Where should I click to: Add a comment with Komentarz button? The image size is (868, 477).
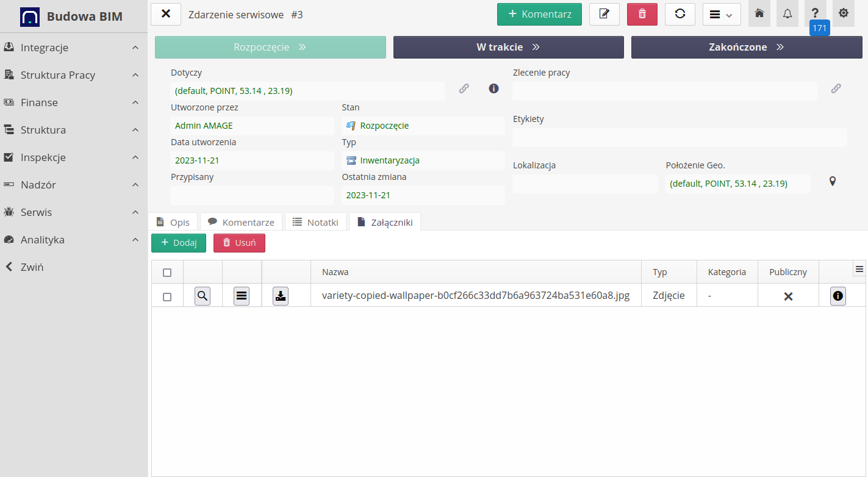539,14
